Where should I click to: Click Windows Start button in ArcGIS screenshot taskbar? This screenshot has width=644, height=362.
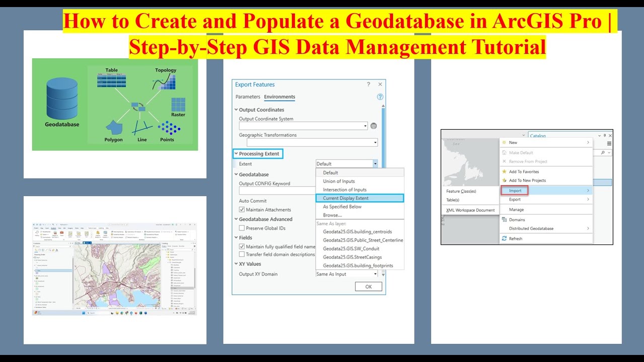85,313
